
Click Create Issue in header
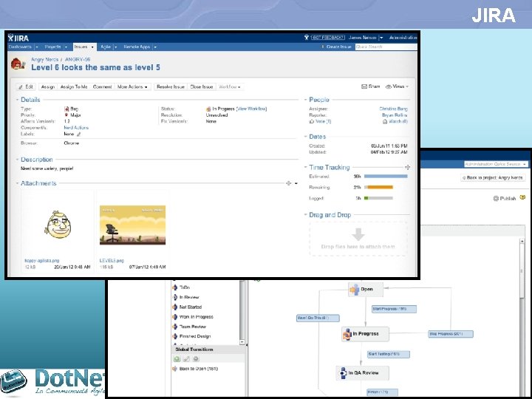tap(336, 47)
